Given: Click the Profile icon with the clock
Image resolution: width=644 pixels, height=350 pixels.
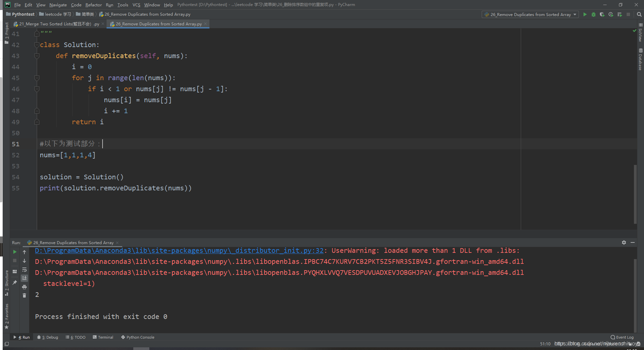Looking at the screenshot, I should pyautogui.click(x=611, y=14).
